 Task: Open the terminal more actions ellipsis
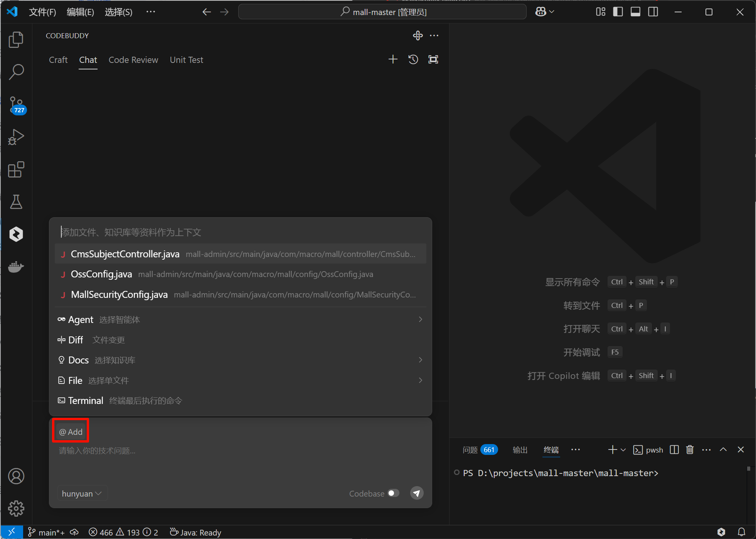click(706, 450)
